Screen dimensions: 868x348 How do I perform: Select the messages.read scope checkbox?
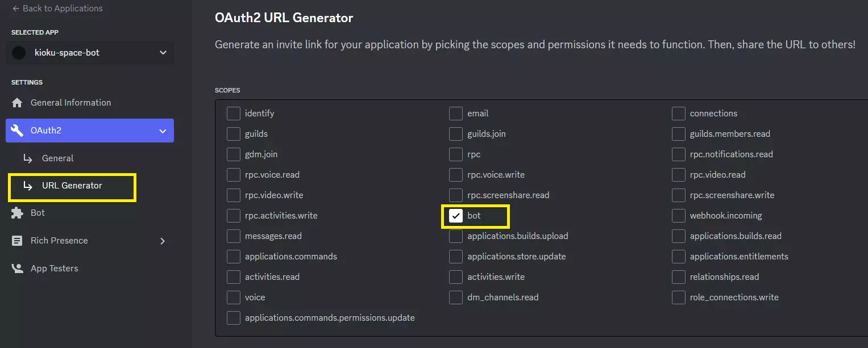233,236
